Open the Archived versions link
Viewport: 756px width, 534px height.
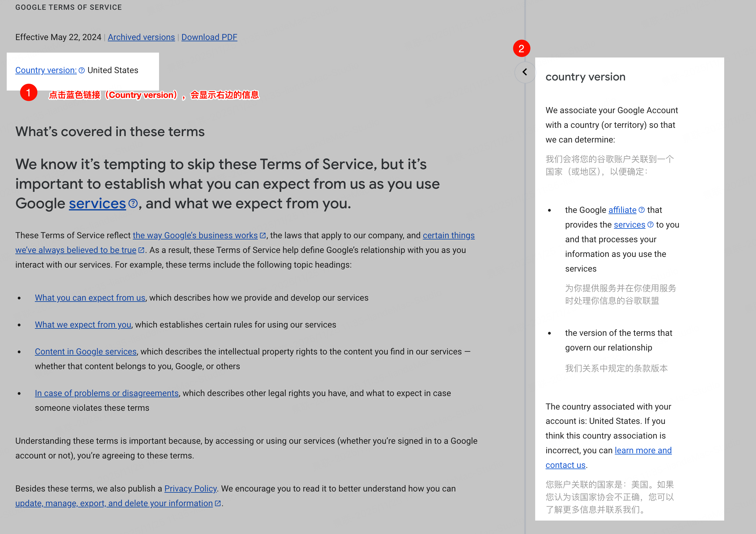point(141,37)
